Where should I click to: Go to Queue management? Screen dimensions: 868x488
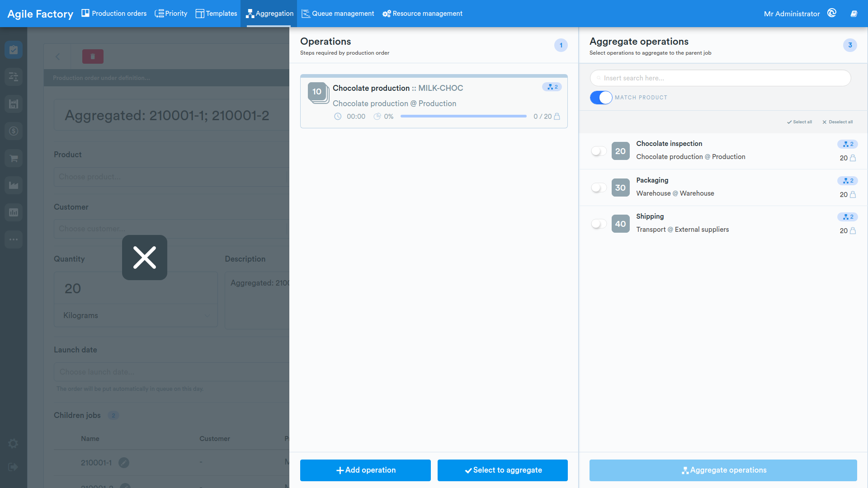point(338,14)
